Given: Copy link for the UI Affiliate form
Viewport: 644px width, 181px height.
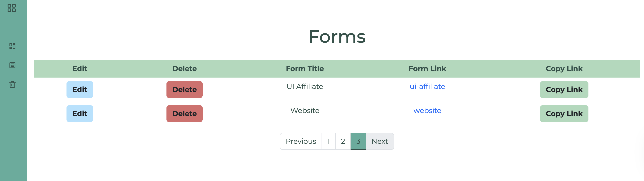Looking at the screenshot, I should (x=564, y=90).
